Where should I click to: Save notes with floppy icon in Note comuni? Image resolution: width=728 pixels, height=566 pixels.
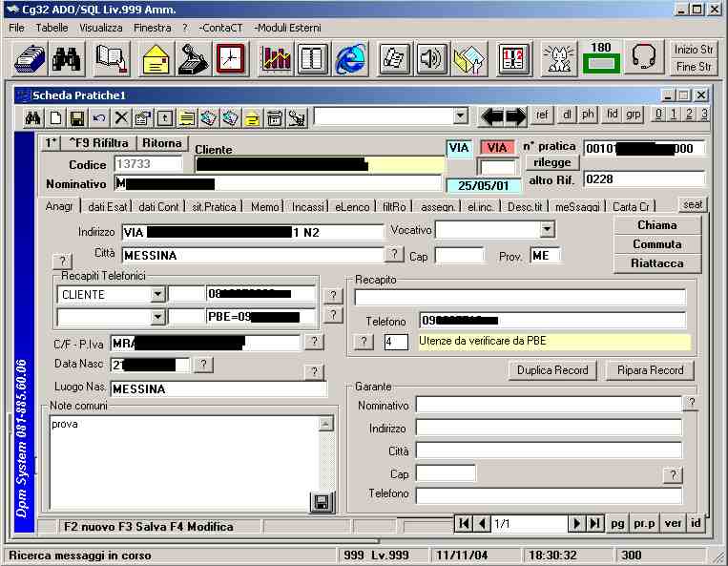tap(322, 502)
